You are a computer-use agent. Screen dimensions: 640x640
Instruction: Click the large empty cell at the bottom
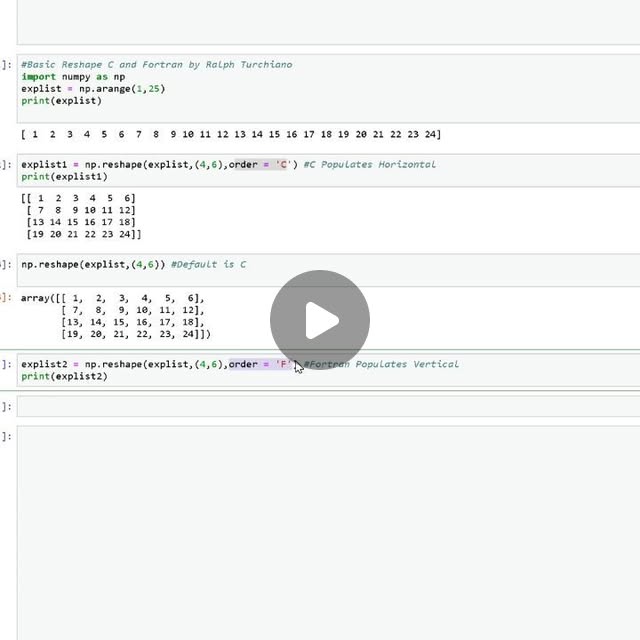coord(328,533)
